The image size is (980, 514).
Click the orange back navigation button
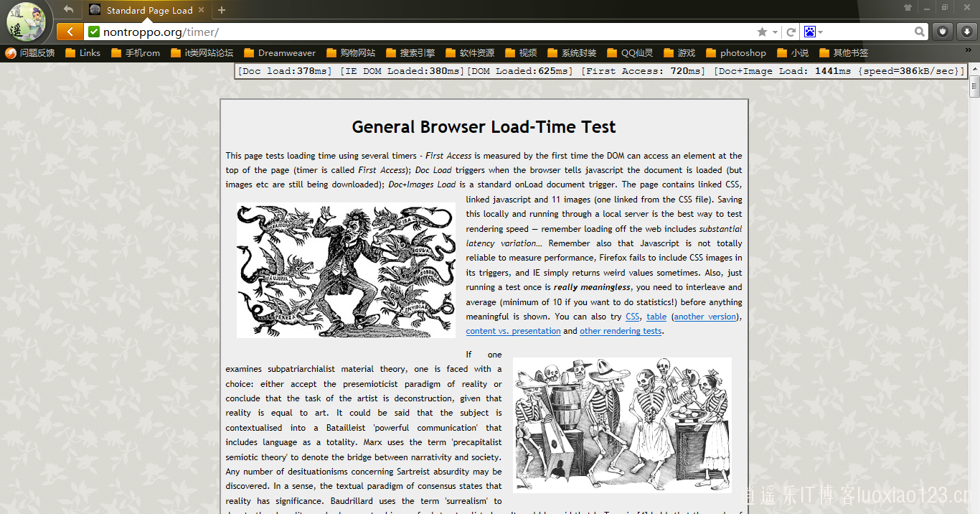[x=70, y=32]
